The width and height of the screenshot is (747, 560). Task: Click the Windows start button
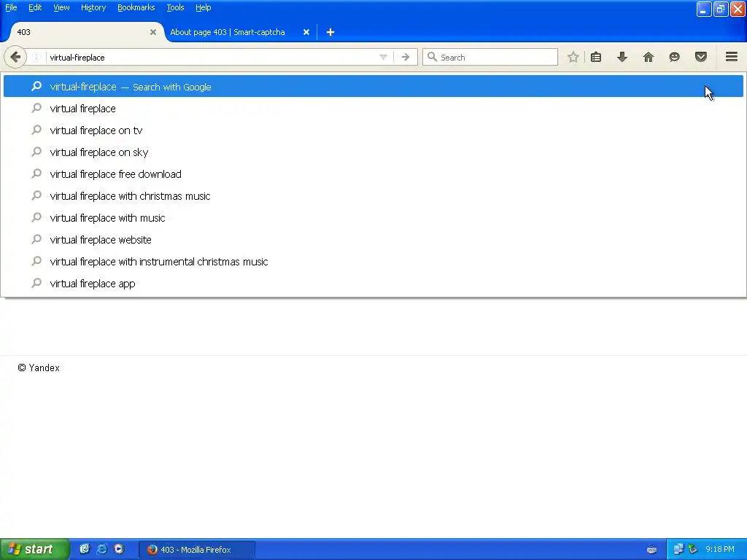click(34, 550)
